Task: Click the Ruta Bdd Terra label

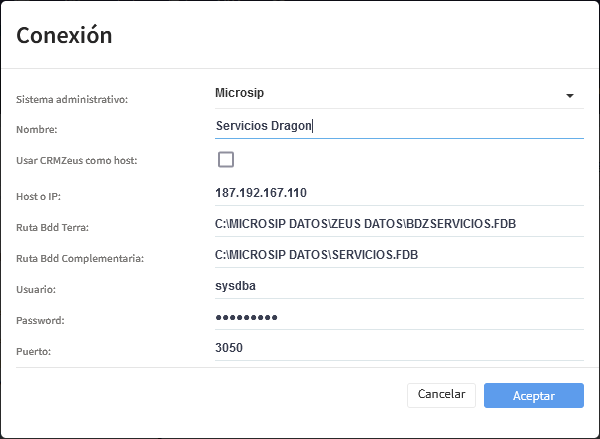Action: click(x=53, y=227)
